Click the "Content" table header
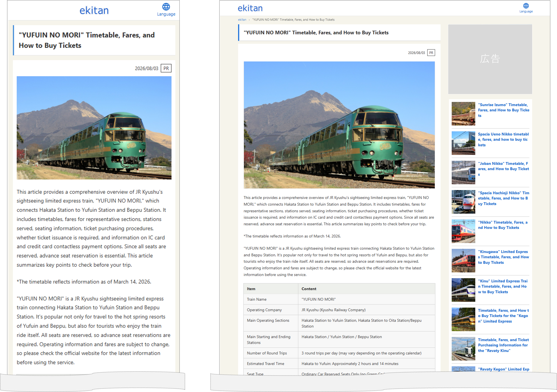Viewport: 557px width, 392px height. 366,289
